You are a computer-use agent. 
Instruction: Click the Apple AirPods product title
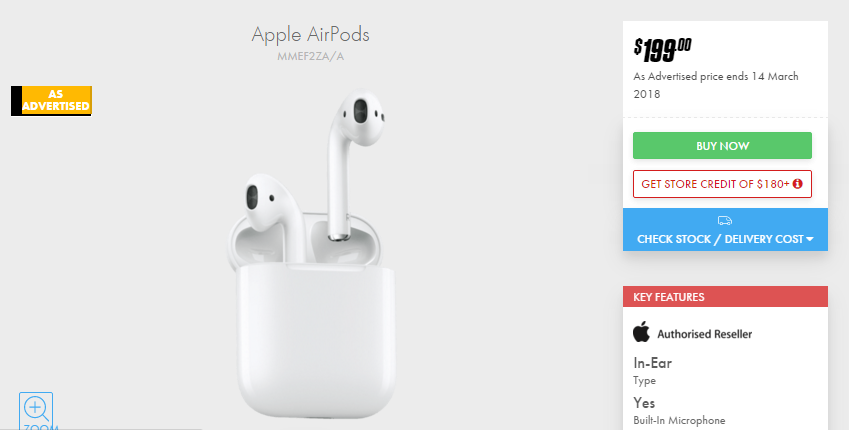tap(310, 35)
